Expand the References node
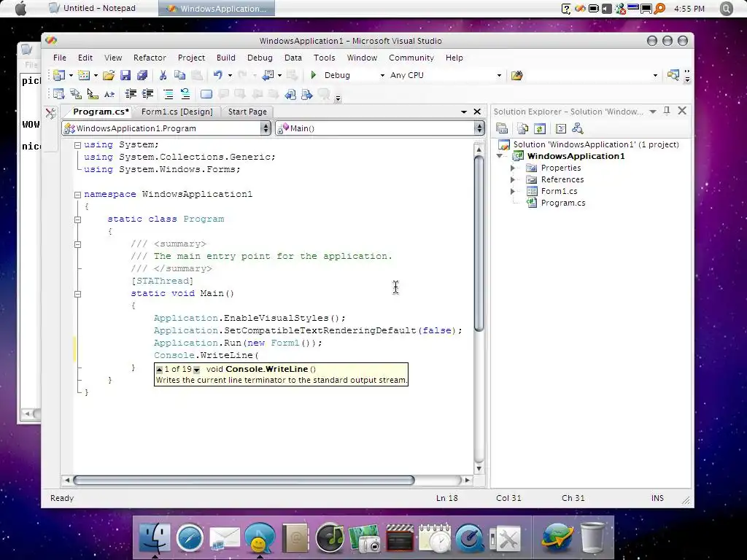This screenshot has height=560, width=747. coord(513,179)
